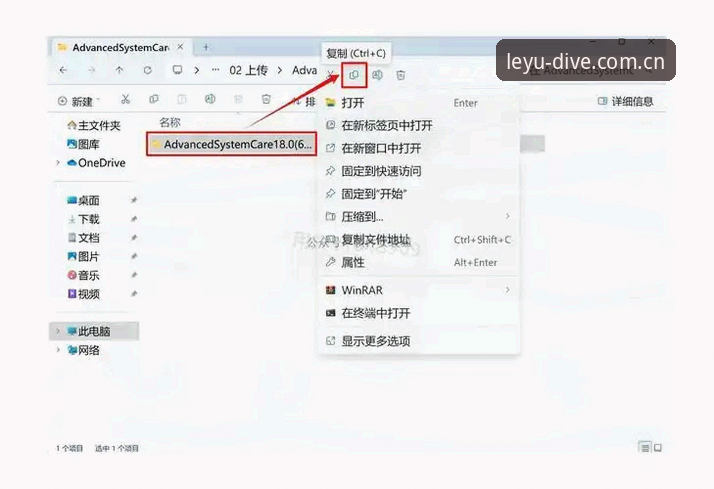The height and width of the screenshot is (489, 714).
Task: Unpin 图片 via its pin icon
Action: coord(134,257)
